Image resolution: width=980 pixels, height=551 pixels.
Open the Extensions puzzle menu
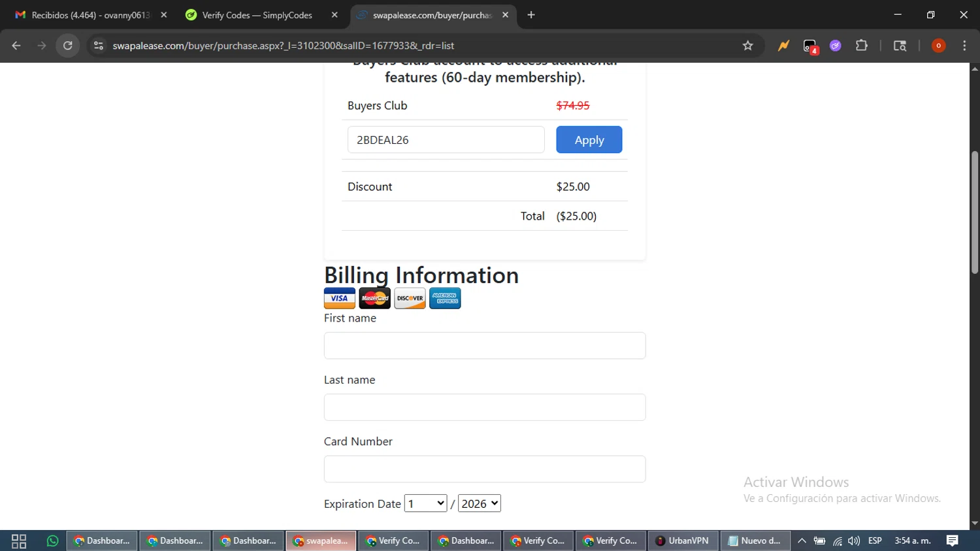862,46
